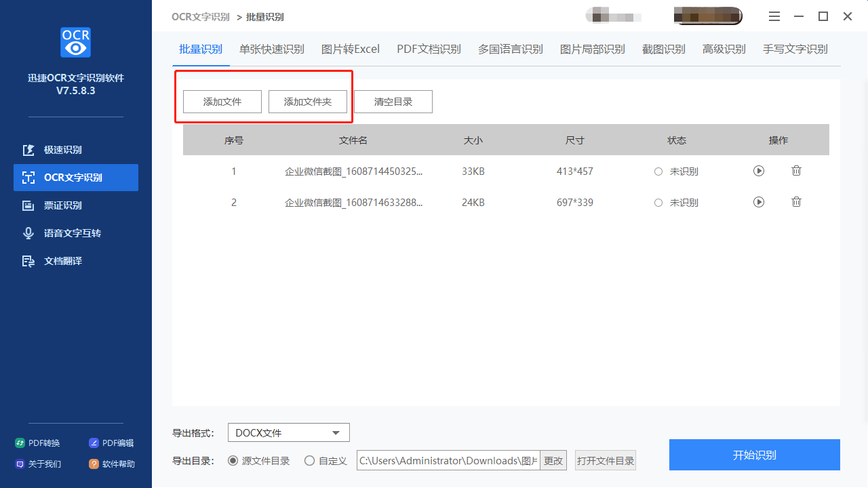Switch to 批量识别 tab

201,49
